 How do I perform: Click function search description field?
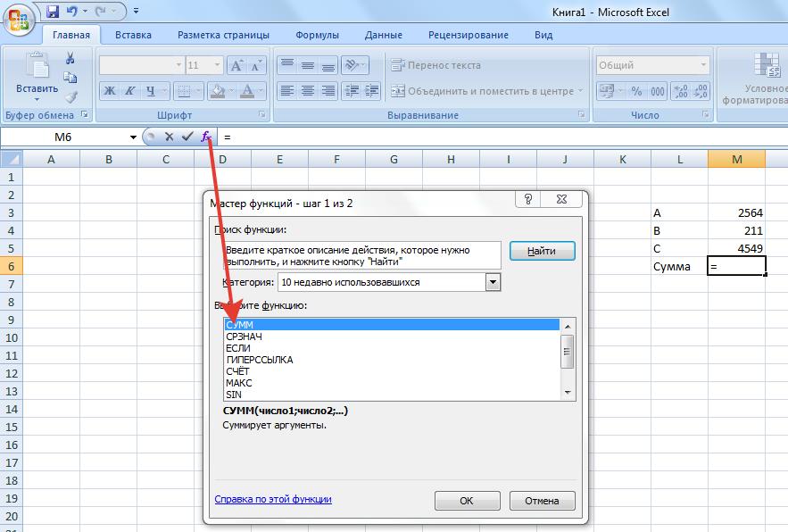click(362, 255)
